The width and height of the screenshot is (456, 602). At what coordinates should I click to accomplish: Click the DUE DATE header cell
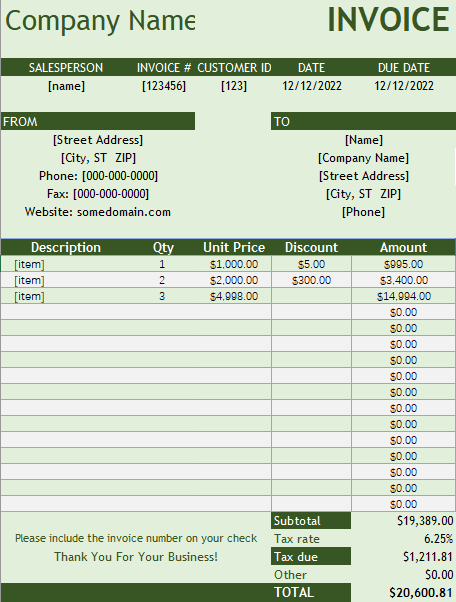click(404, 68)
